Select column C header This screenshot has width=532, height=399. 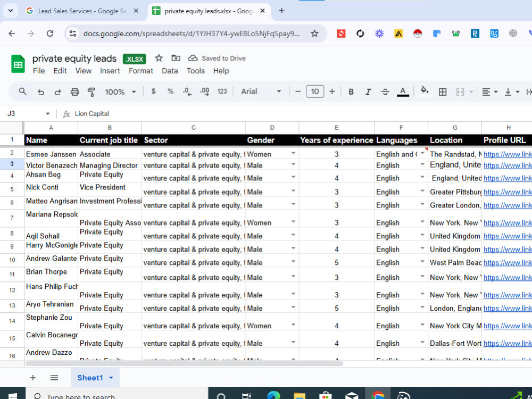point(194,128)
